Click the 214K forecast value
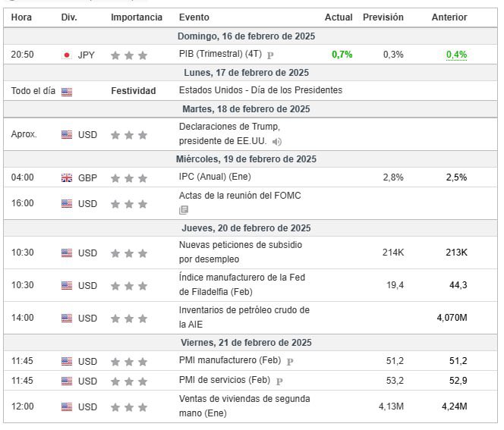 (393, 253)
